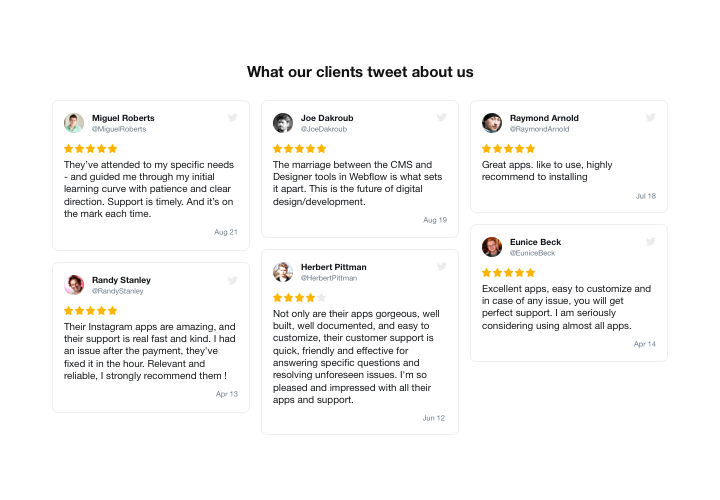Select Herbert Pittman's avatar image
Screen dimensions: 720x500
coord(283,272)
